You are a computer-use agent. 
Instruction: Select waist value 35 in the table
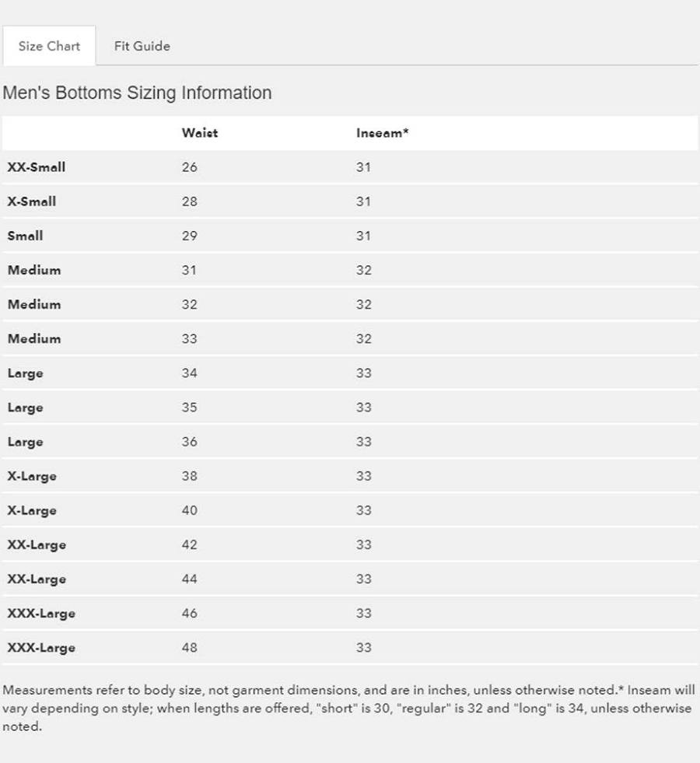point(190,408)
